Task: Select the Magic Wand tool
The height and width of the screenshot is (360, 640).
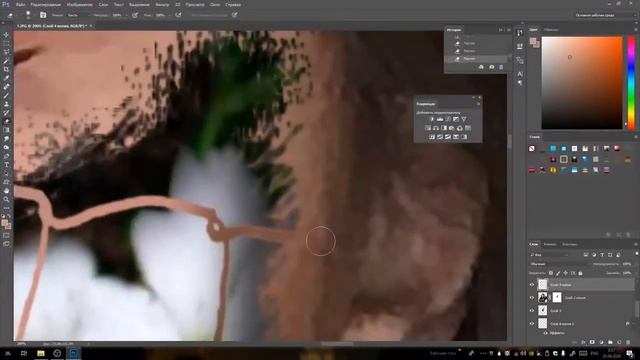Action: point(6,61)
